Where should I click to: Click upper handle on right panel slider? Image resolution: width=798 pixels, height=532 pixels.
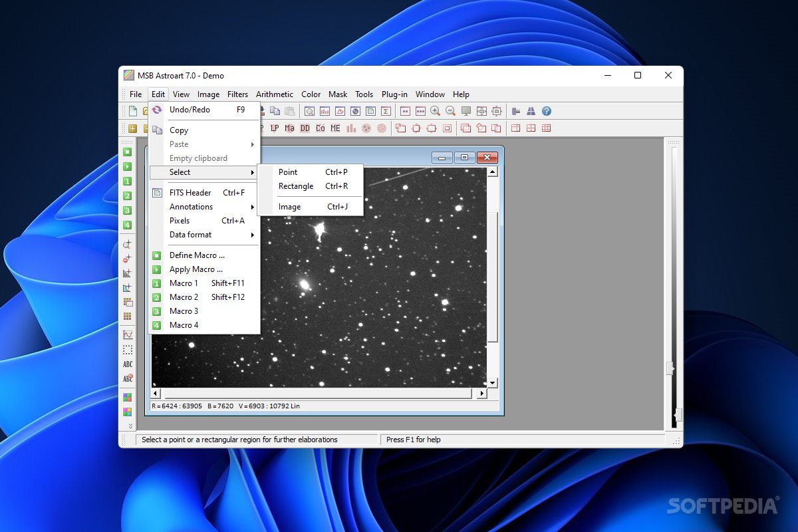click(x=670, y=368)
